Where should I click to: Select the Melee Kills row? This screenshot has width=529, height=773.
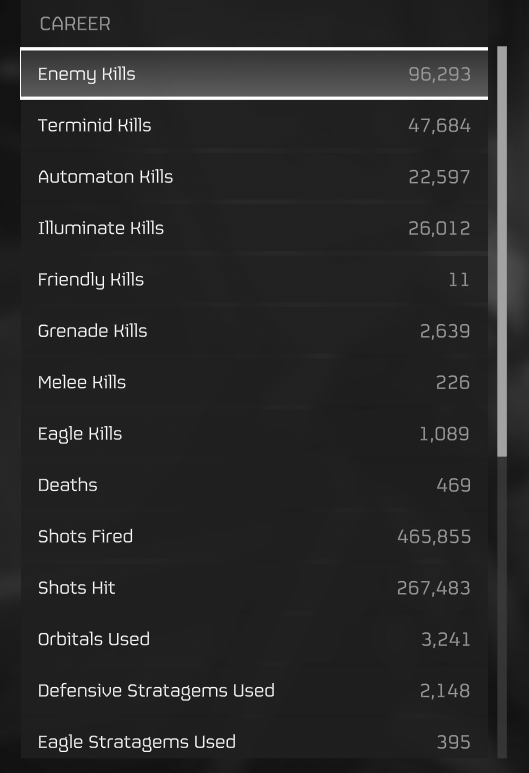[254, 382]
